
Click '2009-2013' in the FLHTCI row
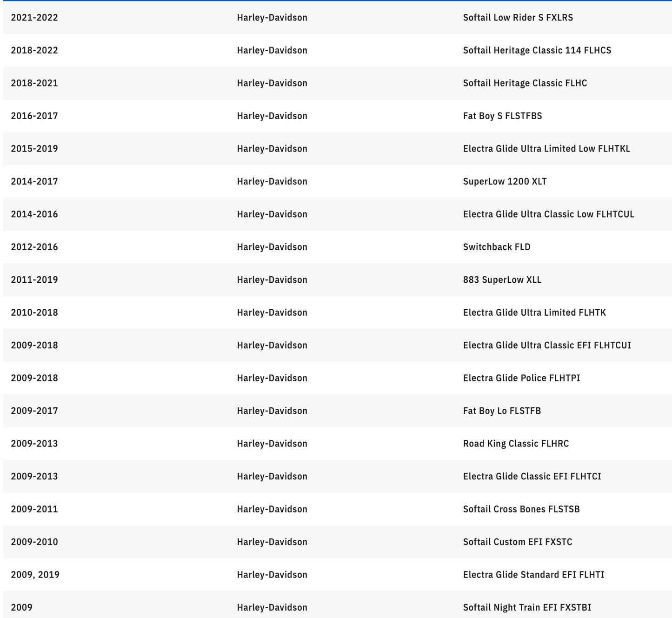(34, 477)
